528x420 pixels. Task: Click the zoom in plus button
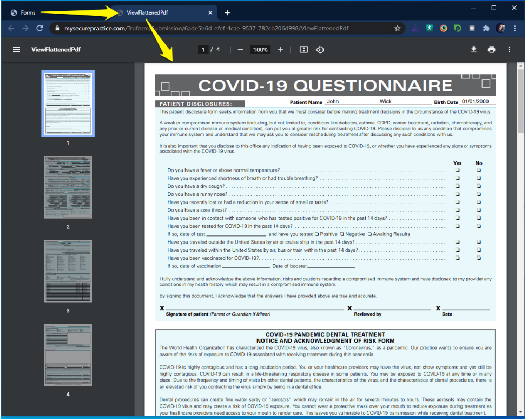[280, 50]
